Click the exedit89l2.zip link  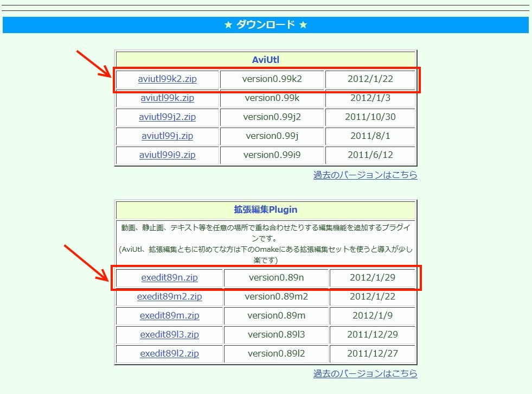tap(169, 354)
